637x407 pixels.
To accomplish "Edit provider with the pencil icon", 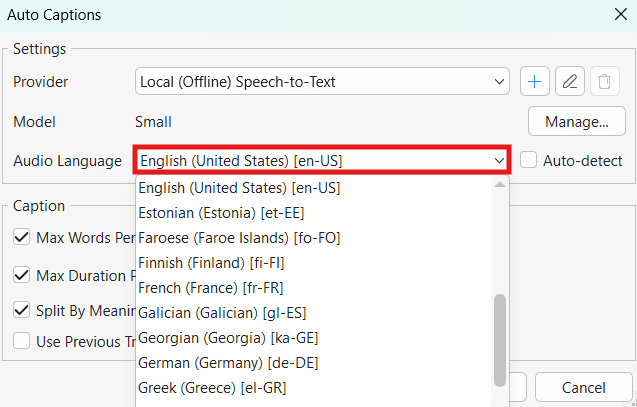I will pyautogui.click(x=570, y=81).
